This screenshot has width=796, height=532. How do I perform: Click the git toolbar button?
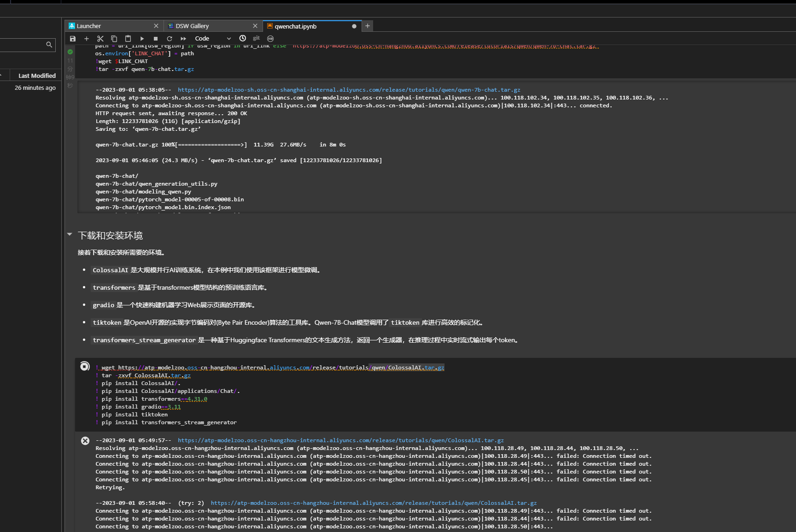click(257, 38)
